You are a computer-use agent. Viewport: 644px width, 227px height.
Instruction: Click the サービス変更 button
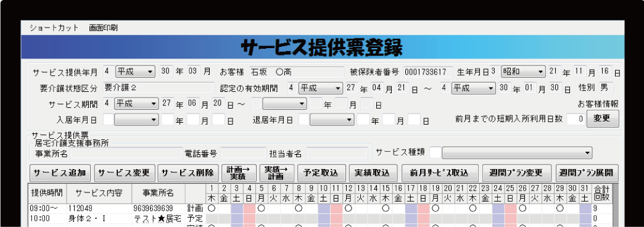(x=125, y=173)
